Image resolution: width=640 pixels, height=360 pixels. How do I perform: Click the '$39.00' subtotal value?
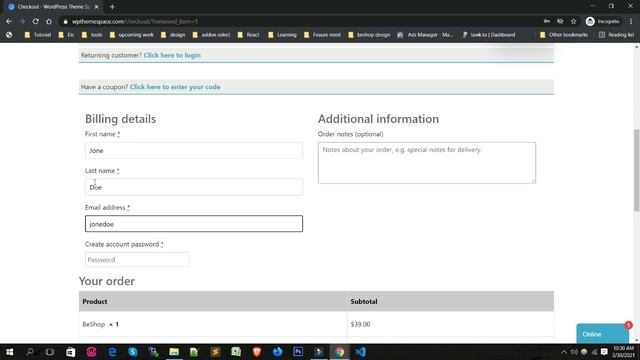360,324
